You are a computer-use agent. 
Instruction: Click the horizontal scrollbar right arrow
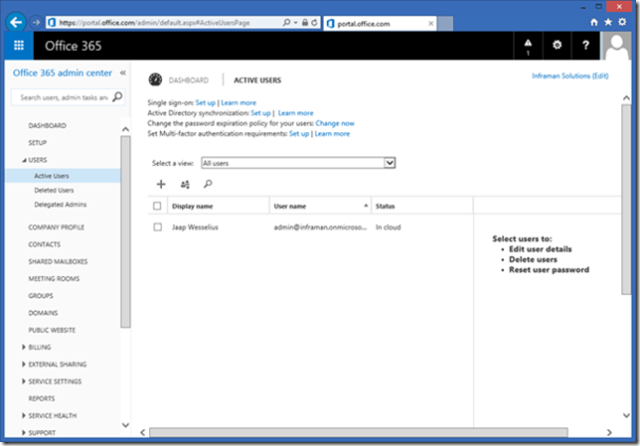click(609, 433)
